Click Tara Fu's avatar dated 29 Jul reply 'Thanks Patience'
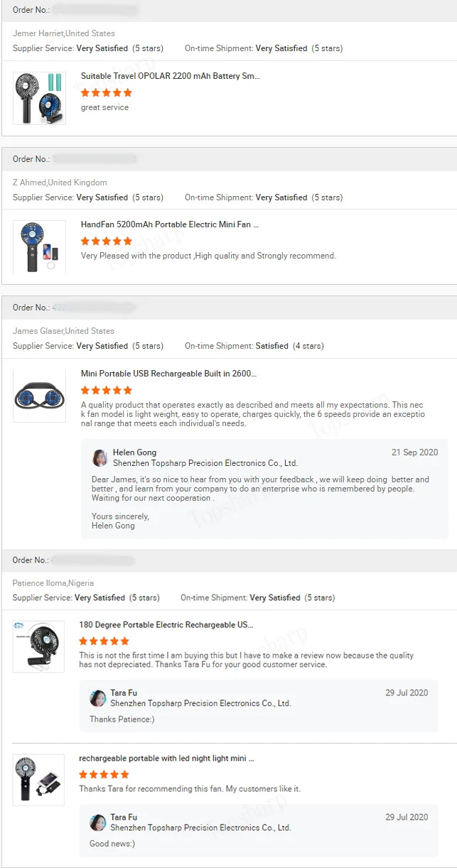 (x=98, y=698)
